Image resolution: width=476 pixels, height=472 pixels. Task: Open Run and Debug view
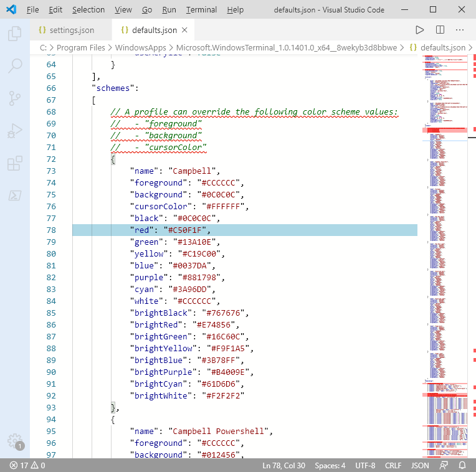14,131
